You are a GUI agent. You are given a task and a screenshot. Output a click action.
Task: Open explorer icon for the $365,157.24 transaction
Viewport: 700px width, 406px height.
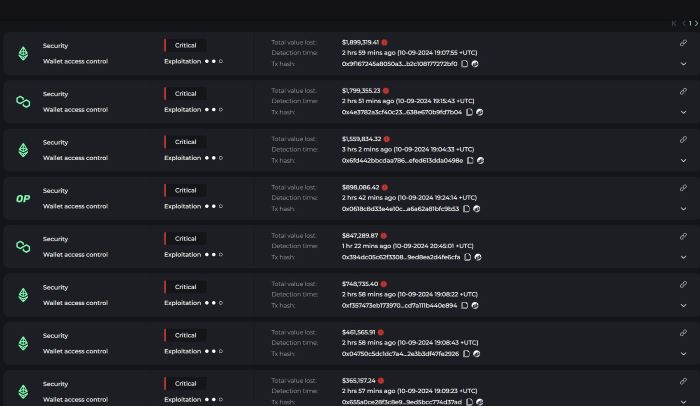click(481, 402)
